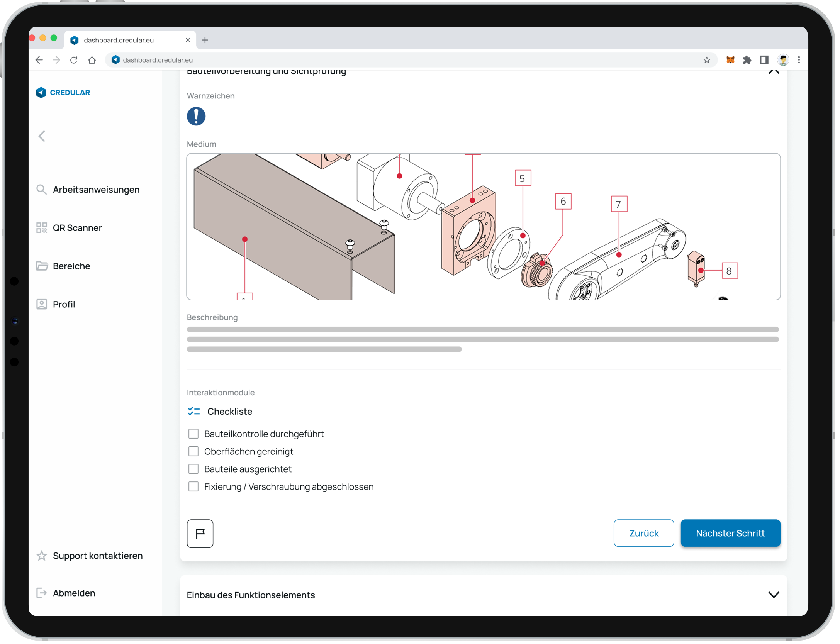840x644 pixels.
Task: Check Fixierung / Verschraubung abgeschlossen
Action: coord(193,486)
